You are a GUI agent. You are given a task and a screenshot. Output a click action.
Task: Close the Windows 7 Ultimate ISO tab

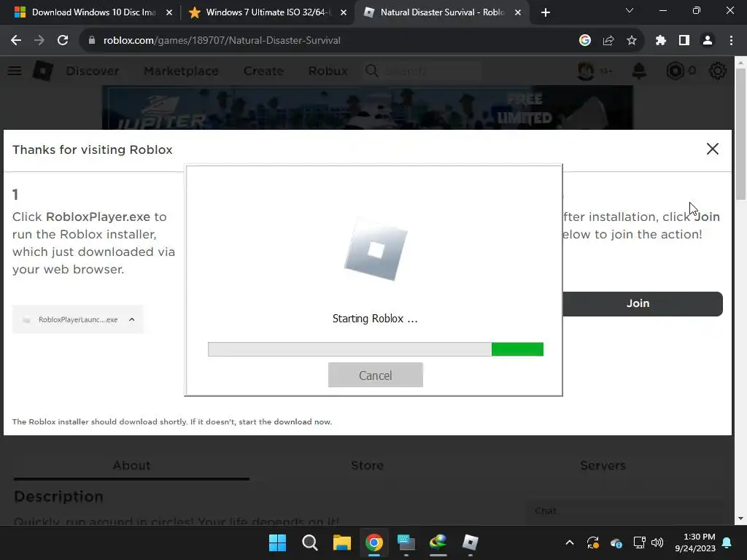click(344, 13)
